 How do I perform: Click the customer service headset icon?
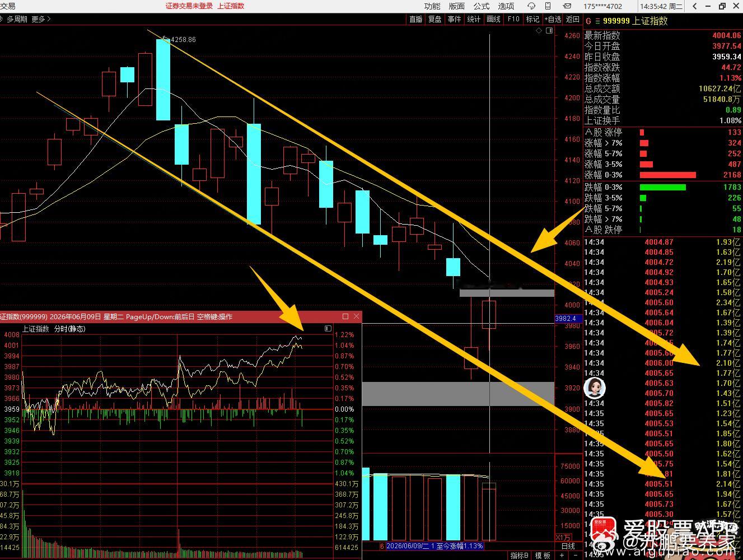[531, 6]
